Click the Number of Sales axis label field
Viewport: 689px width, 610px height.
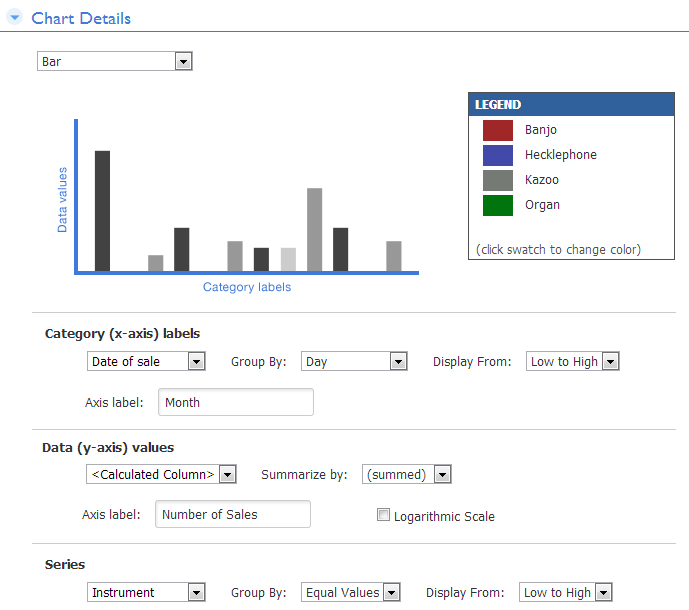(x=233, y=514)
